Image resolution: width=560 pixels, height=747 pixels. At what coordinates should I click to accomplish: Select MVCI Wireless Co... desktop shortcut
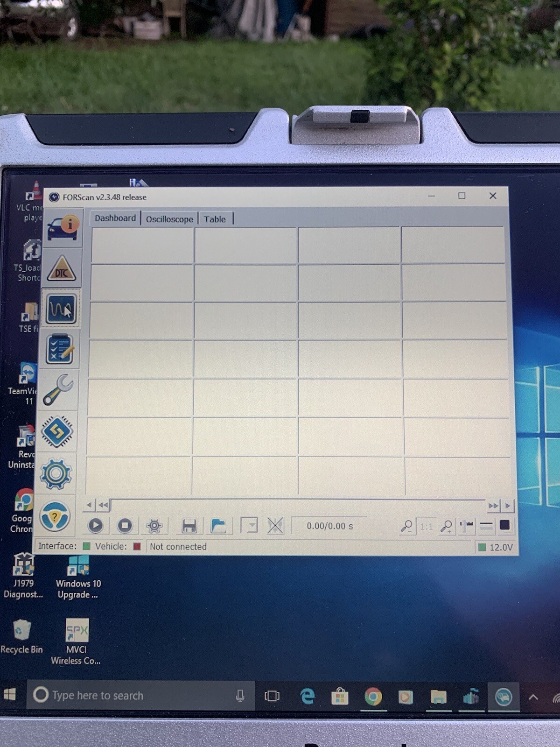point(76,641)
